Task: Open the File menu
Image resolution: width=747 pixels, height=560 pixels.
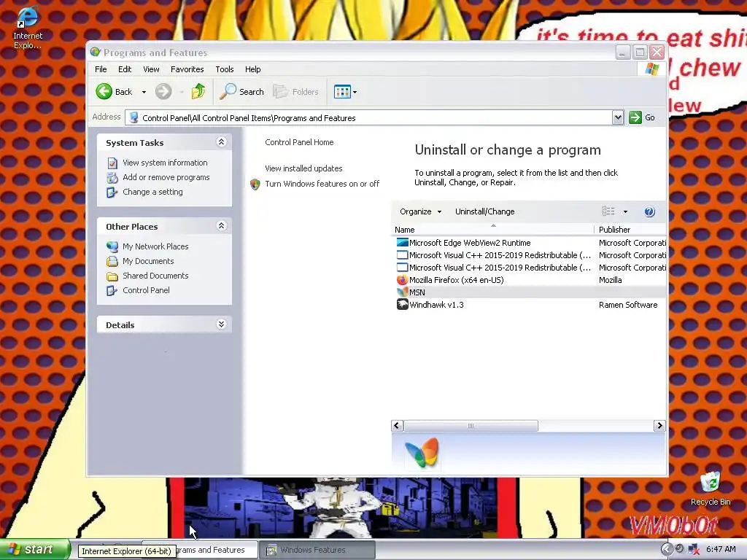Action: click(x=101, y=69)
